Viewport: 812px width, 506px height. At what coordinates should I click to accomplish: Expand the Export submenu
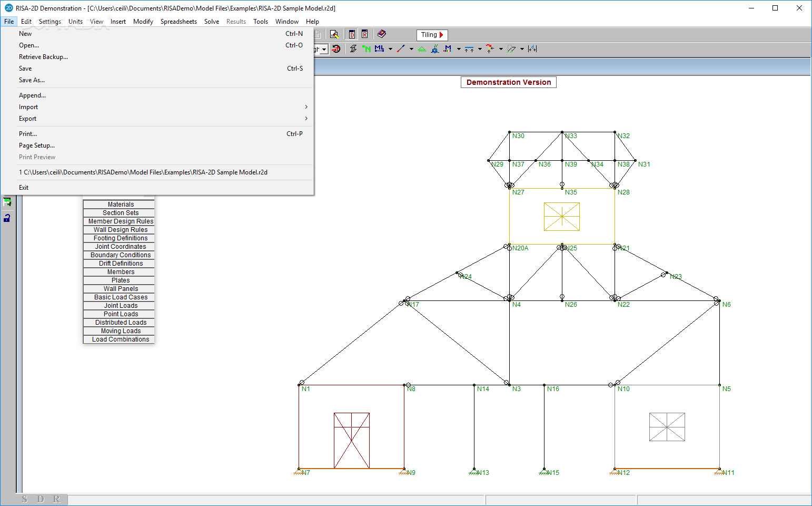pos(163,119)
